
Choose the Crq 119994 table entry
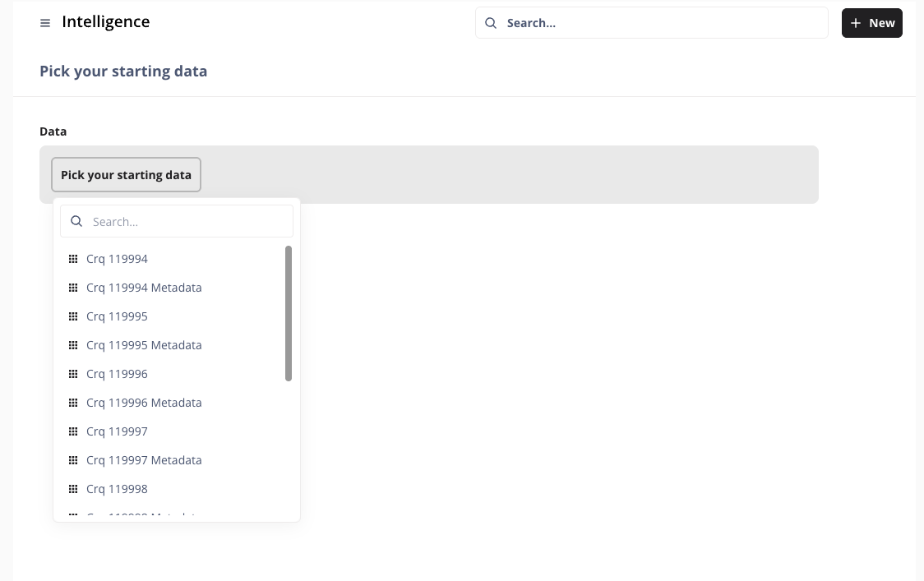117,259
